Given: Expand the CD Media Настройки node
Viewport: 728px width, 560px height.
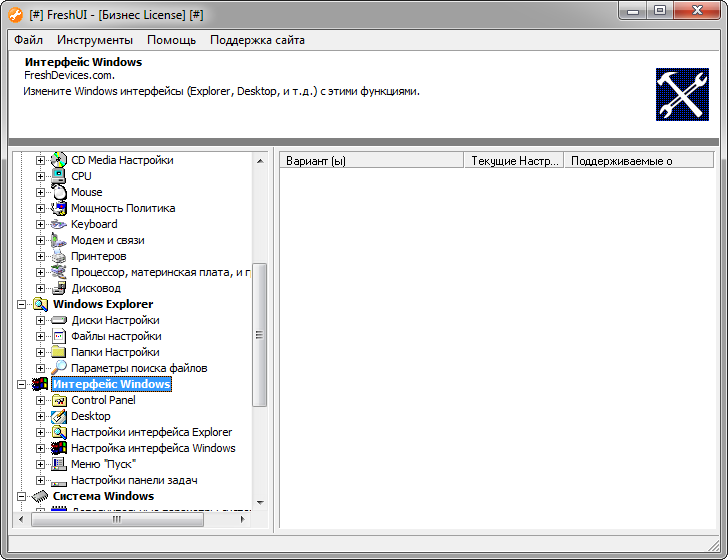Looking at the screenshot, I should point(40,160).
